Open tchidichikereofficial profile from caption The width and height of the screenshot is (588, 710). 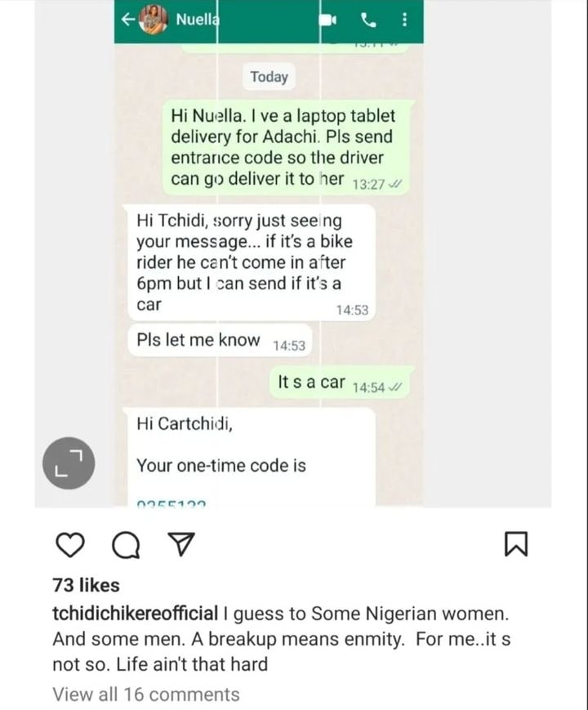pos(136,614)
